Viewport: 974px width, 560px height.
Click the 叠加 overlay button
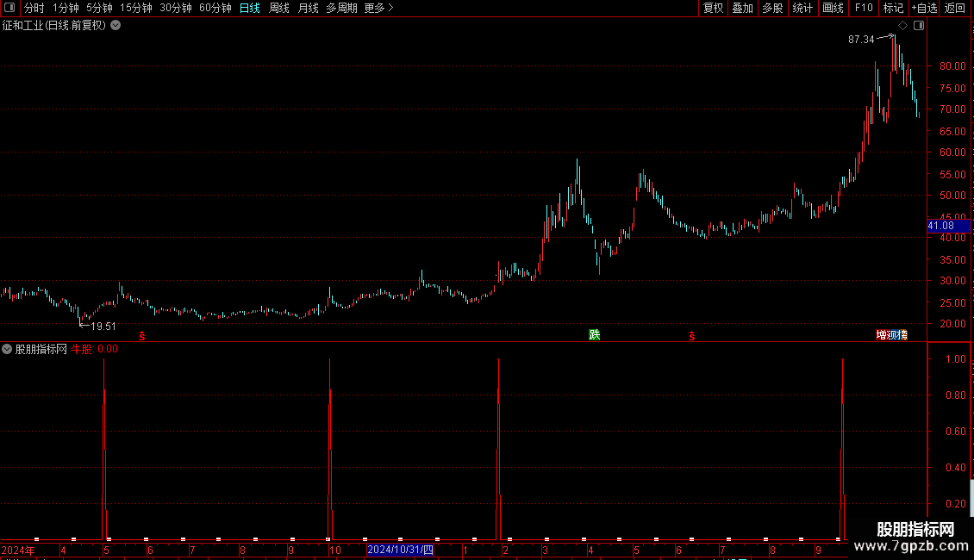(x=742, y=8)
